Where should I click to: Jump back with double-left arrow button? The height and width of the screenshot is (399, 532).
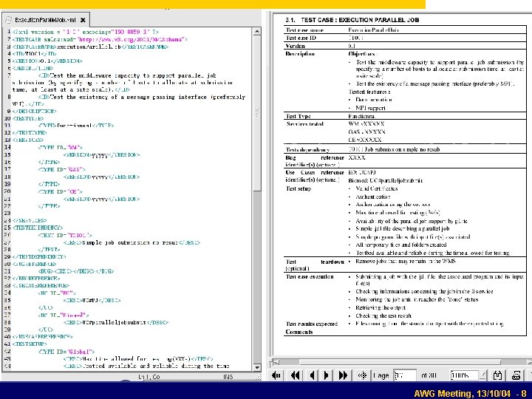pos(295,375)
